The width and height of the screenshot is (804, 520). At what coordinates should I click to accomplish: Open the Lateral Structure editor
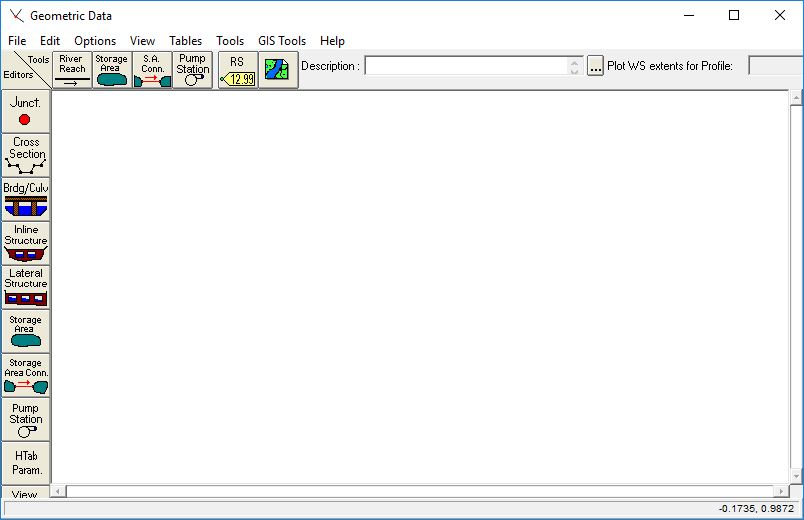[26, 287]
